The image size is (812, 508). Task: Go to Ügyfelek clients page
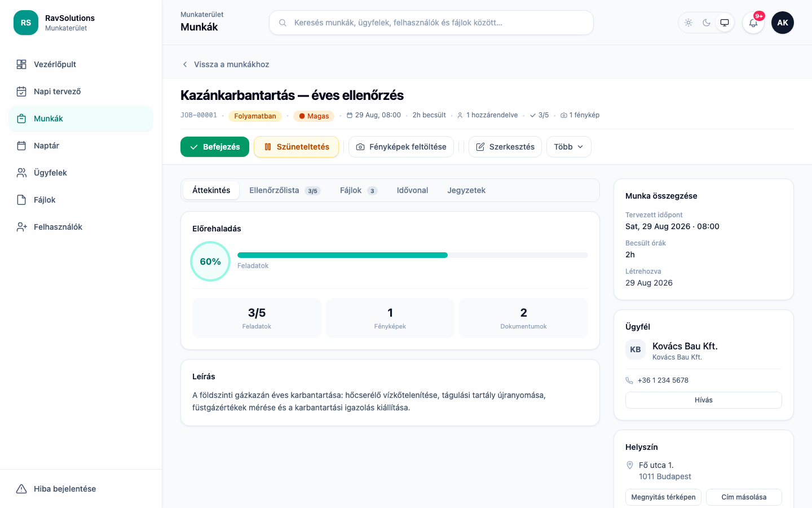pos(81,173)
